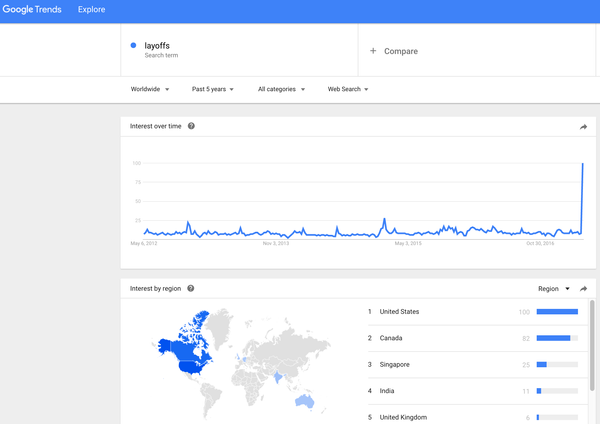The width and height of the screenshot is (600, 424).
Task: Open the Explore menu item
Action: (x=91, y=10)
